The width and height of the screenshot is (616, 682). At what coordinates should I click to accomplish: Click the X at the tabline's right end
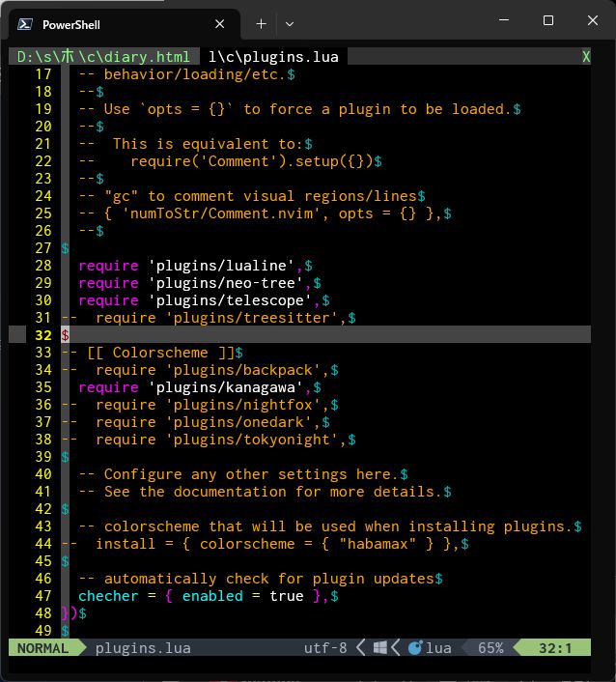(x=585, y=57)
